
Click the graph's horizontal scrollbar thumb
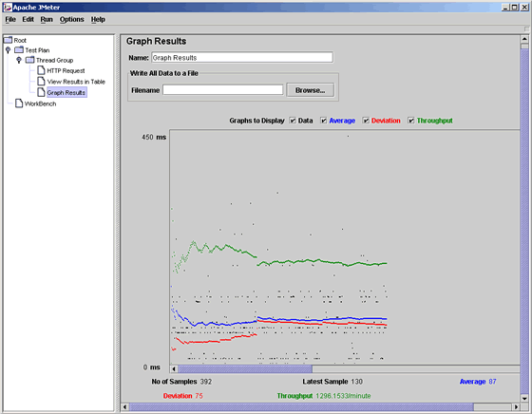click(245, 369)
